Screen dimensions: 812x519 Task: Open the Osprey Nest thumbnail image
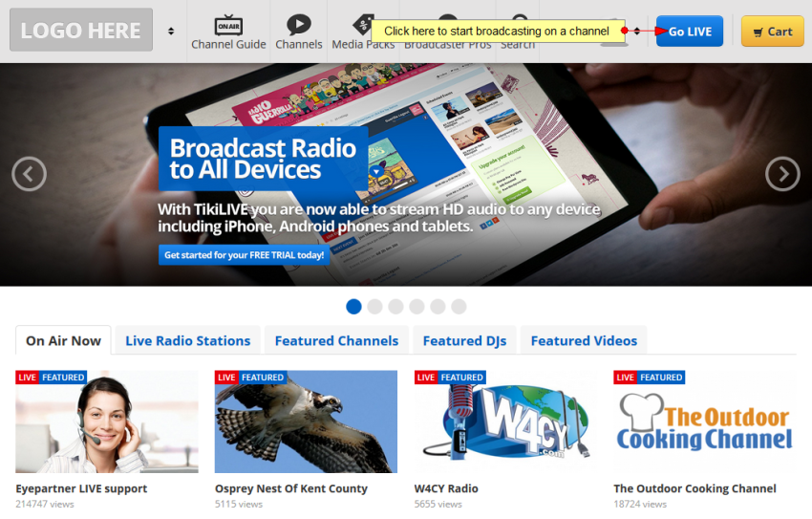coord(306,422)
